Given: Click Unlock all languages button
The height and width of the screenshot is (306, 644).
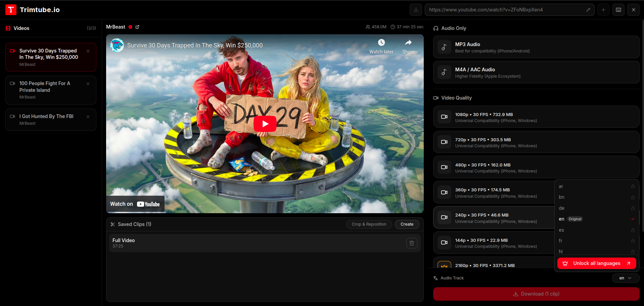Looking at the screenshot, I should [597, 263].
